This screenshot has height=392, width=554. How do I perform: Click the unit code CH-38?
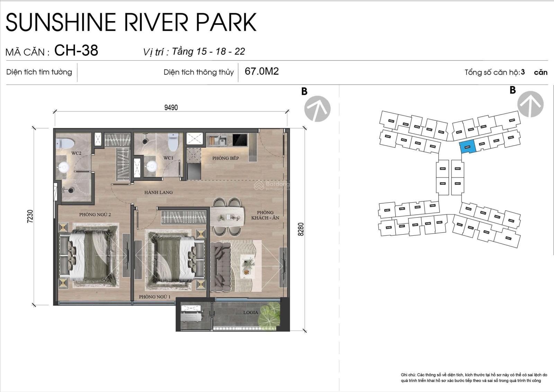tap(76, 51)
